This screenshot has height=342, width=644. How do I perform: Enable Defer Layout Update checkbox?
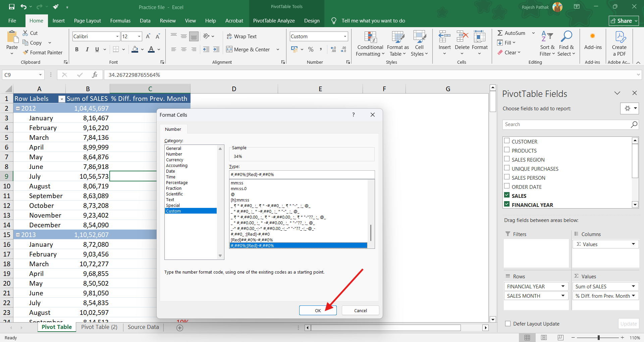tap(508, 324)
